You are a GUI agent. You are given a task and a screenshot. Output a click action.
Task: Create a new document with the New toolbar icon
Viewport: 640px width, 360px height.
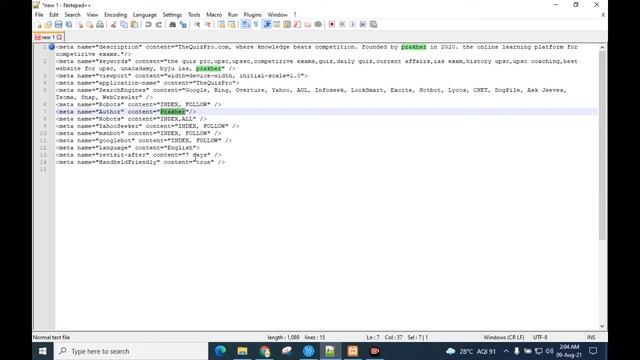[39, 24]
